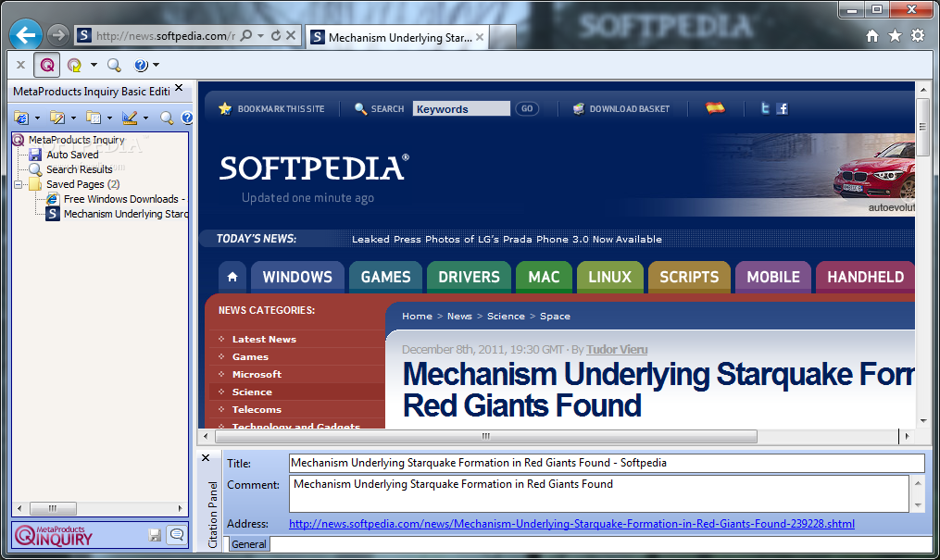940x560 pixels.
Task: Close the Mechanism Underlying Star... tab
Action: 480,37
